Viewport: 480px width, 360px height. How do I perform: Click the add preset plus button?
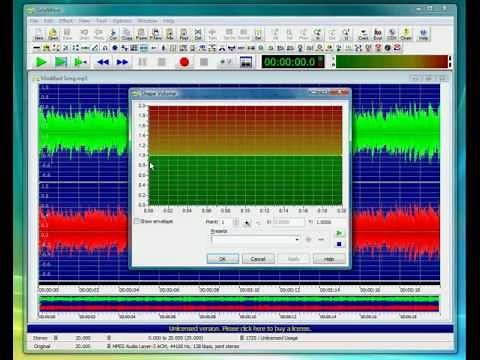point(308,239)
